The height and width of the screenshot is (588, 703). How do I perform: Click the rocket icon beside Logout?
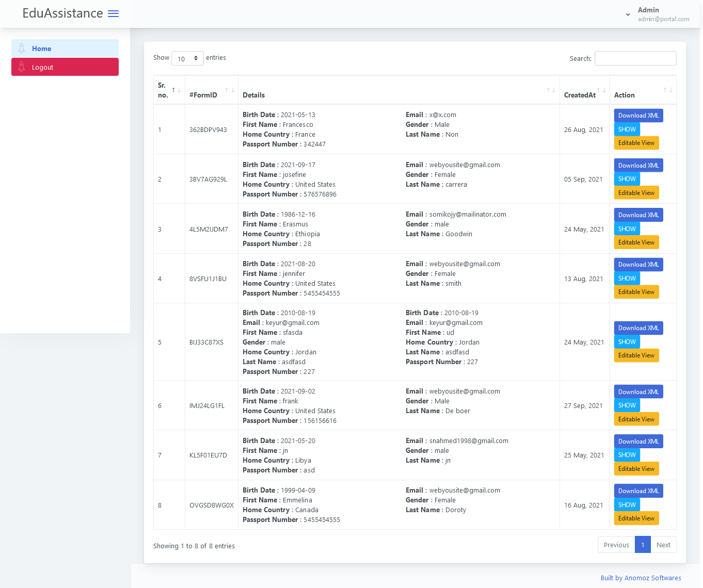pos(22,67)
